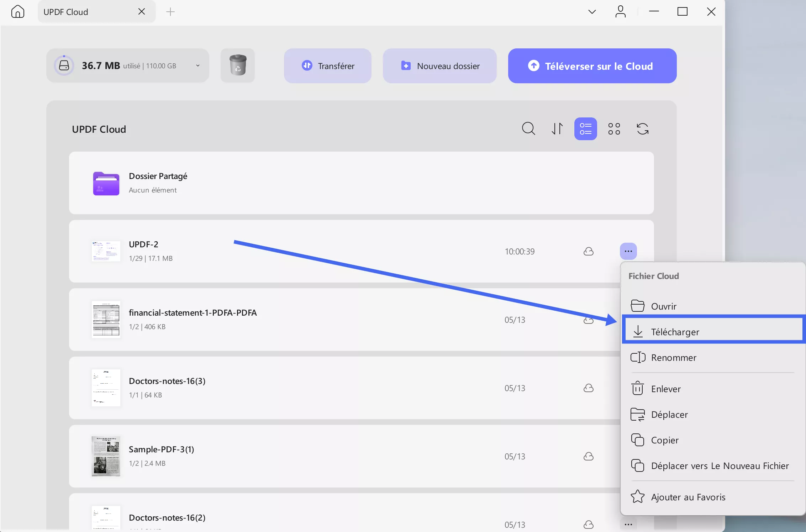Click the cloud storage disk icon
Viewport: 806px width, 532px height.
coord(64,65)
